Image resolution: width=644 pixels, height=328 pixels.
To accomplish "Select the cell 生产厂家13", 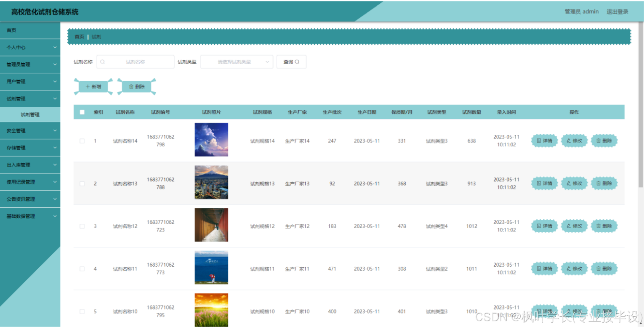I will pyautogui.click(x=297, y=184).
